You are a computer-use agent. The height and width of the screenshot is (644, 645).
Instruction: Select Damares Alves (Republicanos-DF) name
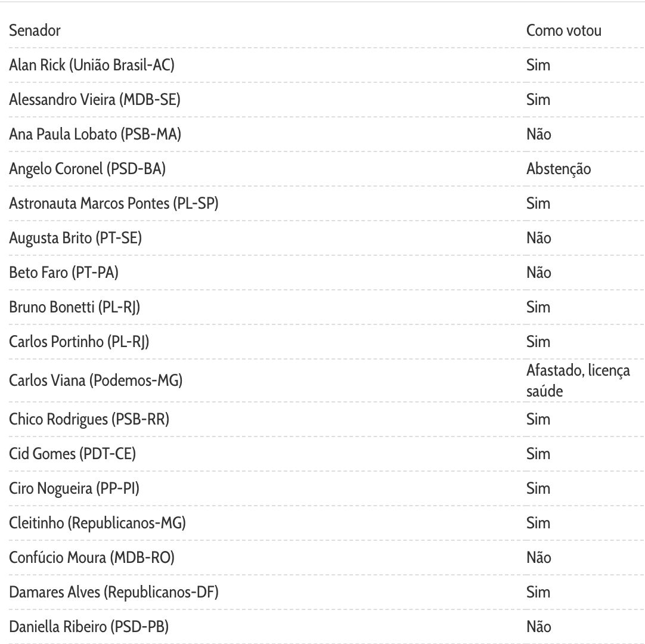coord(114,592)
